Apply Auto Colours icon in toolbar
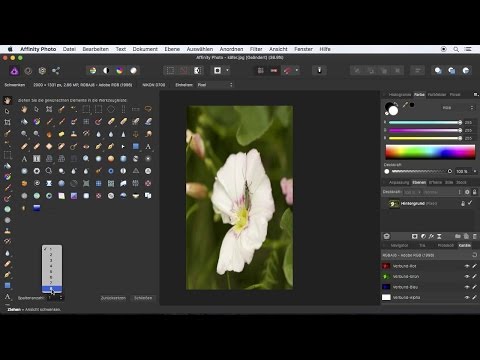The height and width of the screenshot is (360, 480). 119,70
